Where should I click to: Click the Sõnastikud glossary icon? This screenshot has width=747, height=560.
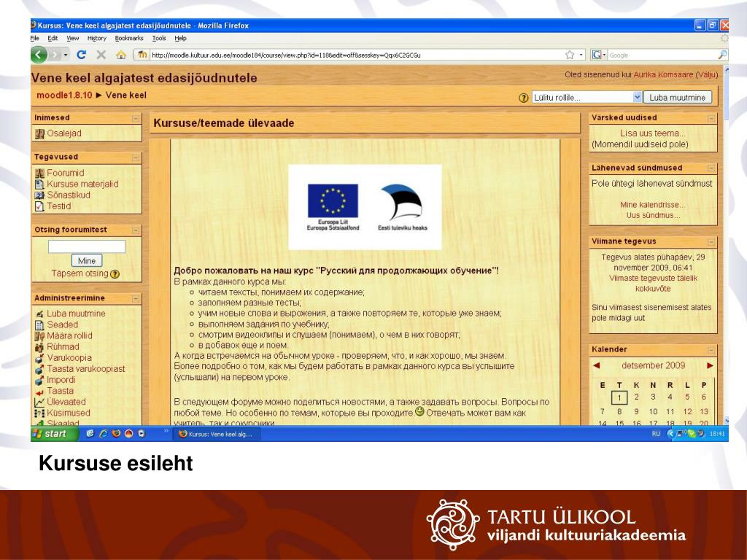[39, 195]
